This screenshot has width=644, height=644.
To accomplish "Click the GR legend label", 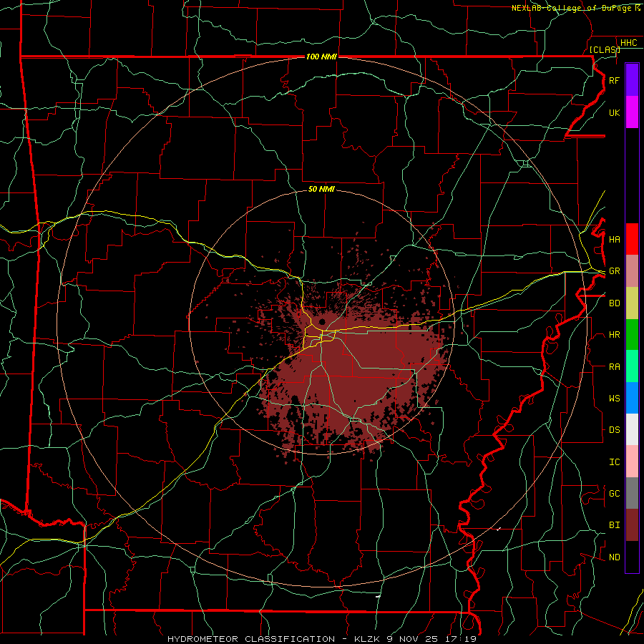I will pos(614,271).
